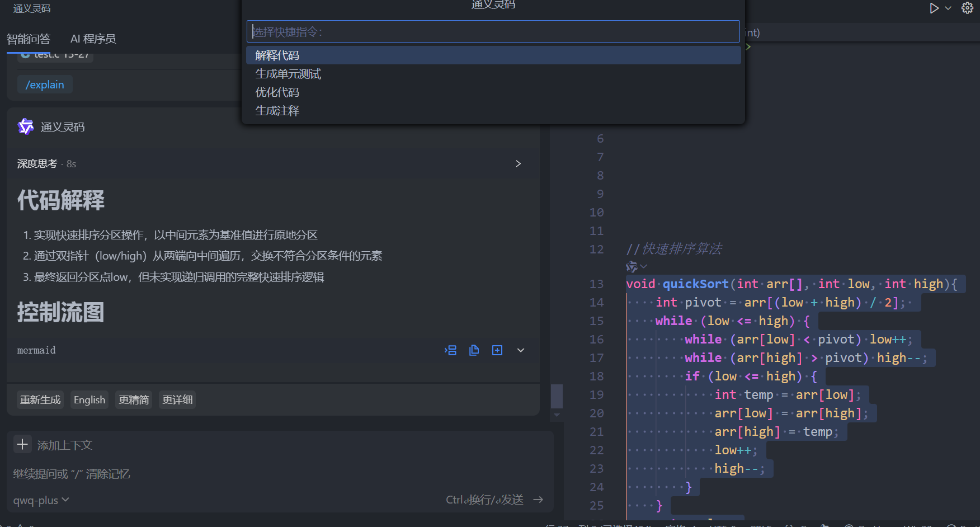Switch to AI 程序员 tab
The height and width of the screenshot is (527, 980).
[93, 39]
